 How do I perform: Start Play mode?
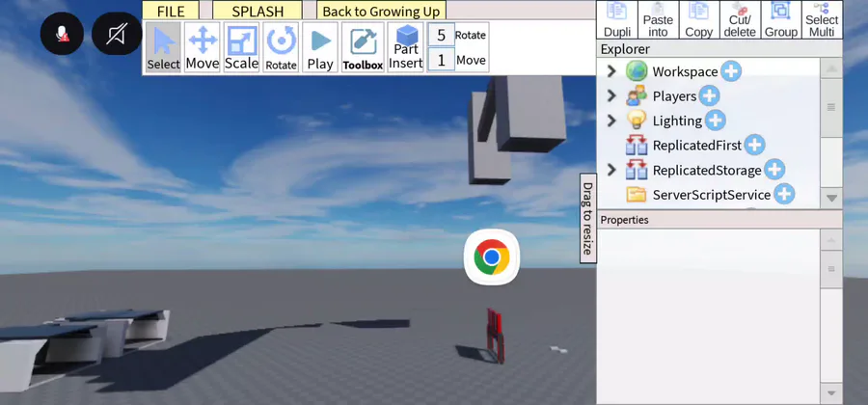[x=320, y=47]
